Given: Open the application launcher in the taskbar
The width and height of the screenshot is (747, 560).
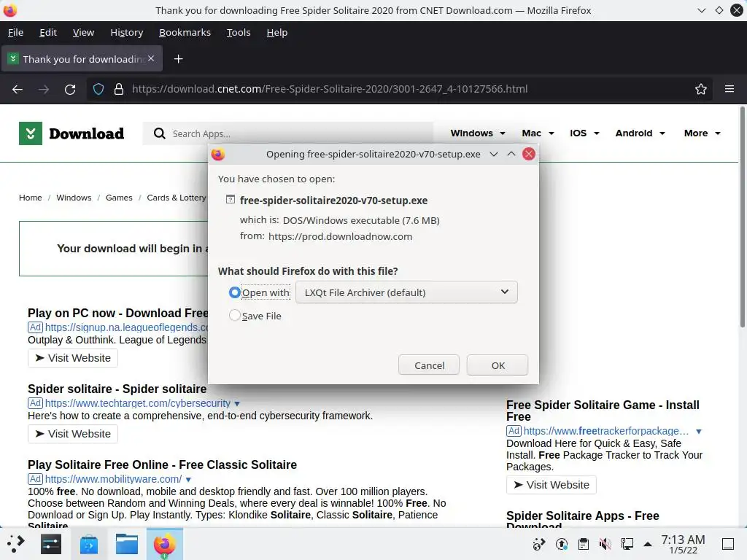Looking at the screenshot, I should pyautogui.click(x=16, y=544).
